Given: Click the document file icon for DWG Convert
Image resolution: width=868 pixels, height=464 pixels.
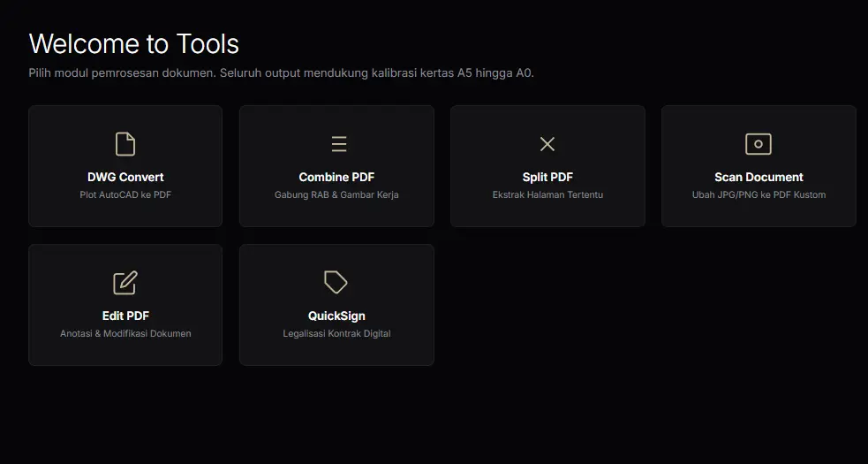Looking at the screenshot, I should click(x=125, y=144).
